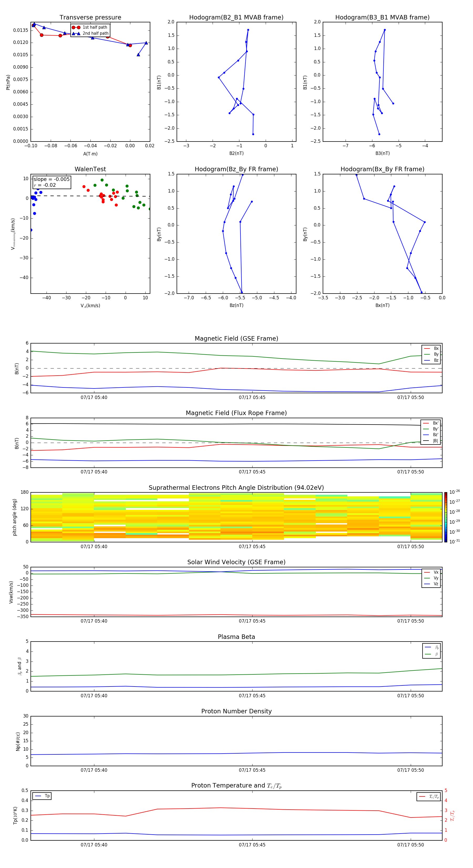Click the "Solar Wind Velocity (GSE Frame)" title

tap(236, 562)
